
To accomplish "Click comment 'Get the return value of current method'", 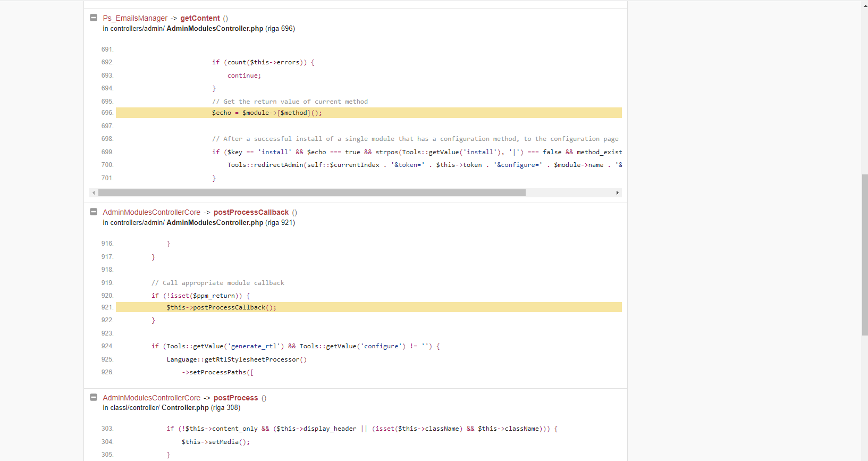I will point(290,102).
